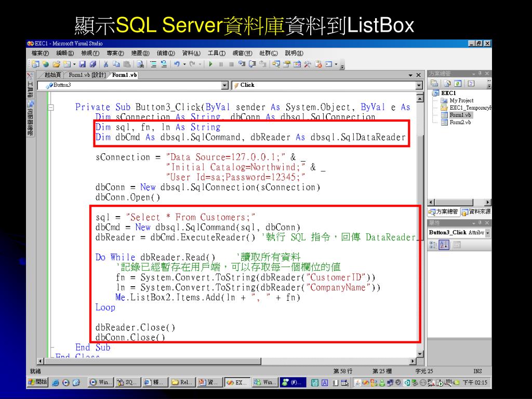Screen dimensions: 532x399
Task: Open the 工具(T) menu
Action: click(217, 53)
